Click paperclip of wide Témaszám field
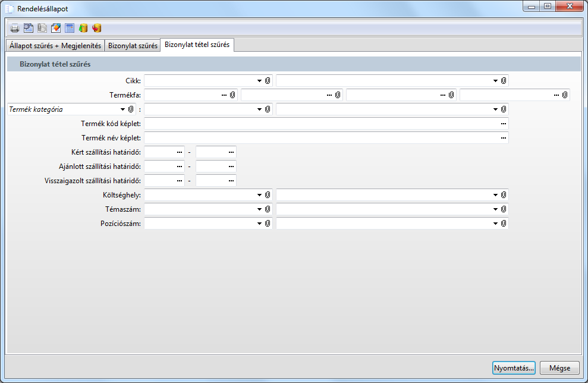This screenshot has width=588, height=383. click(x=504, y=209)
